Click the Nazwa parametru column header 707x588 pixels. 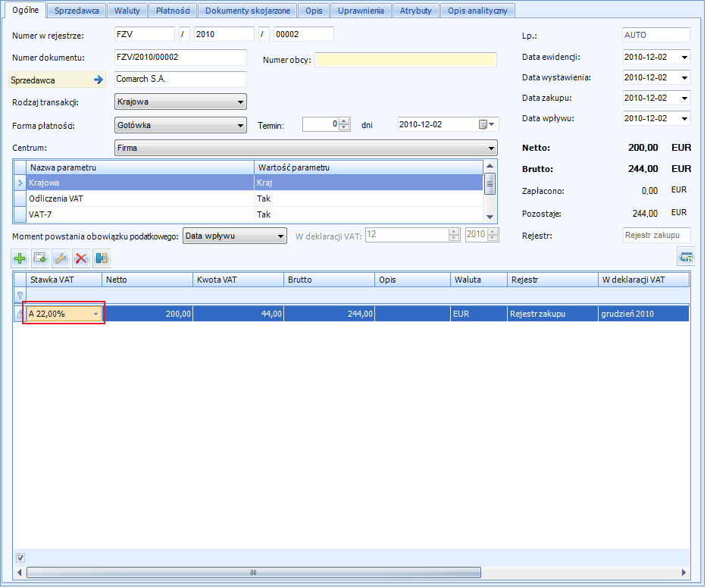tap(140, 167)
